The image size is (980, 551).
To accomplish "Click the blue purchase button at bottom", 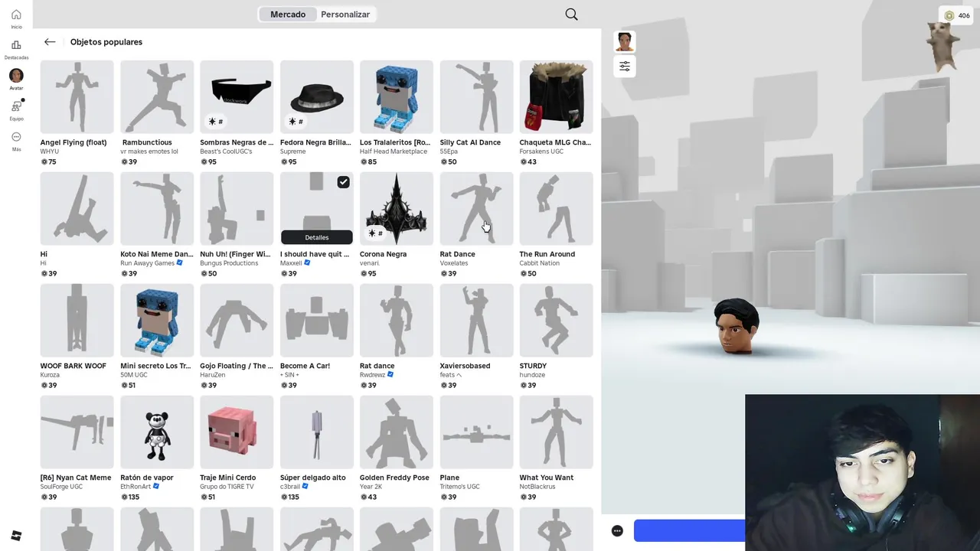I will click(x=689, y=531).
